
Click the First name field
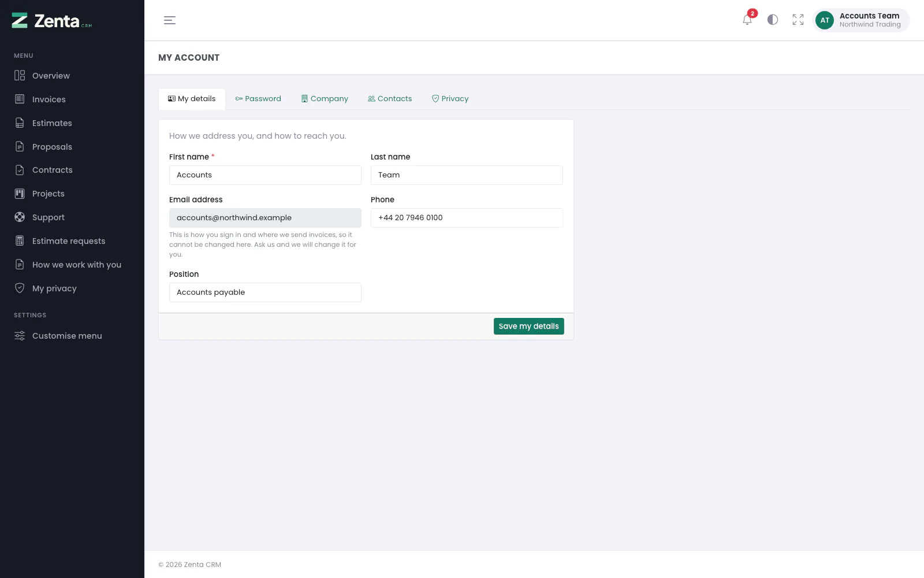click(x=265, y=175)
